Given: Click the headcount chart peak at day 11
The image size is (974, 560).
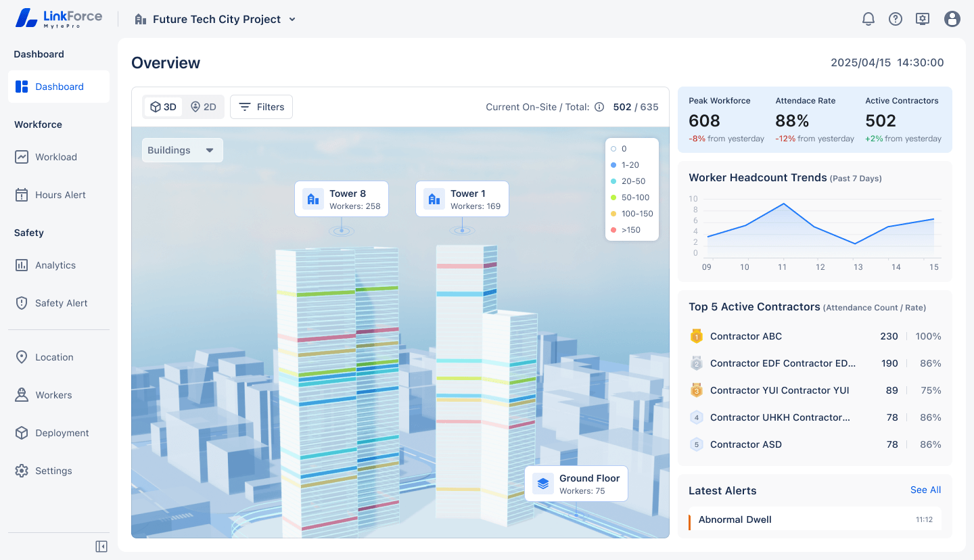Looking at the screenshot, I should click(x=783, y=204).
